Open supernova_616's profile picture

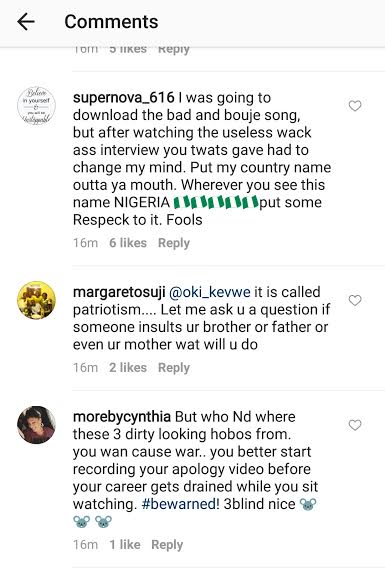point(36,106)
